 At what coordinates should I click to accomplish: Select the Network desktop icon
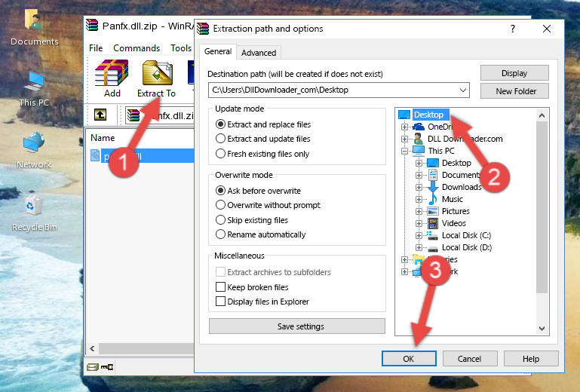pos(34,142)
